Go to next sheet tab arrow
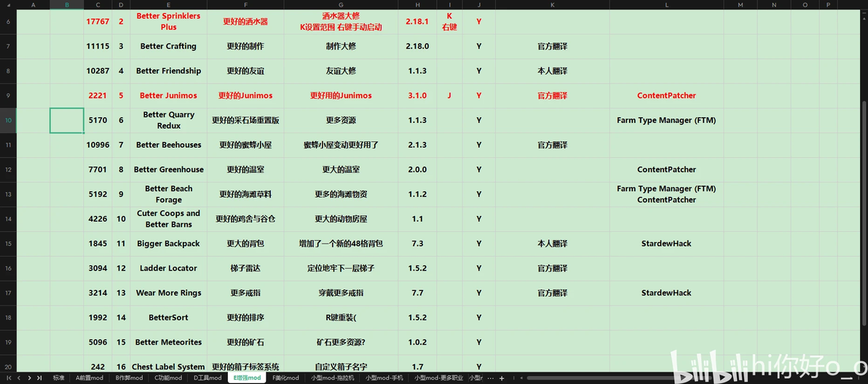The height and width of the screenshot is (384, 868). coord(29,378)
